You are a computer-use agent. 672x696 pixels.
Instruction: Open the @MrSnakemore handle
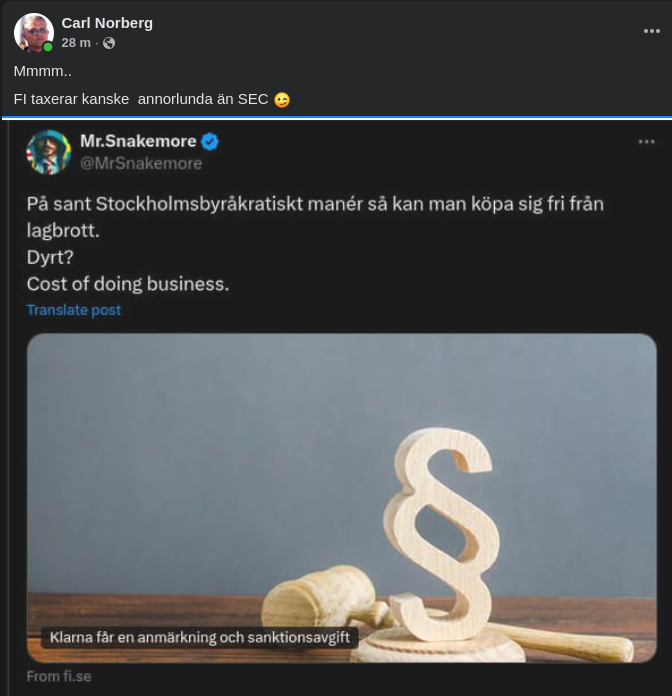(141, 163)
